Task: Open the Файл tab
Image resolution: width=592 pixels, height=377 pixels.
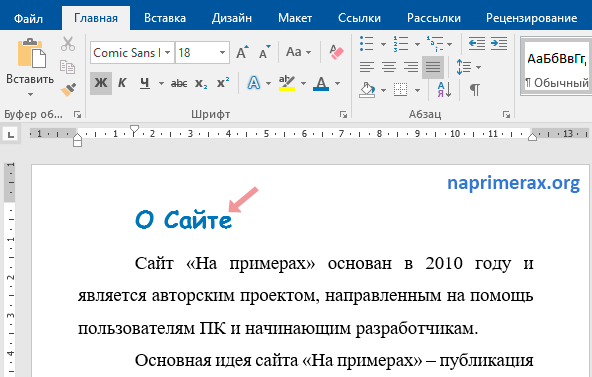Action: pyautogui.click(x=28, y=18)
